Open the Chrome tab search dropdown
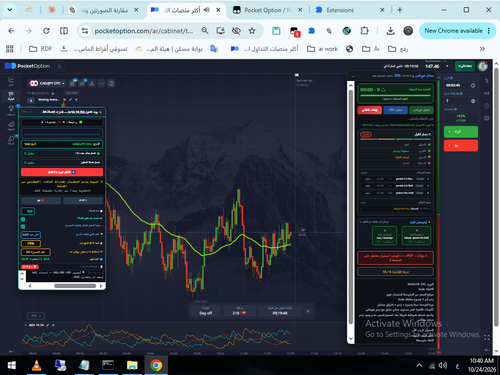The height and width of the screenshot is (375, 500). pos(10,10)
